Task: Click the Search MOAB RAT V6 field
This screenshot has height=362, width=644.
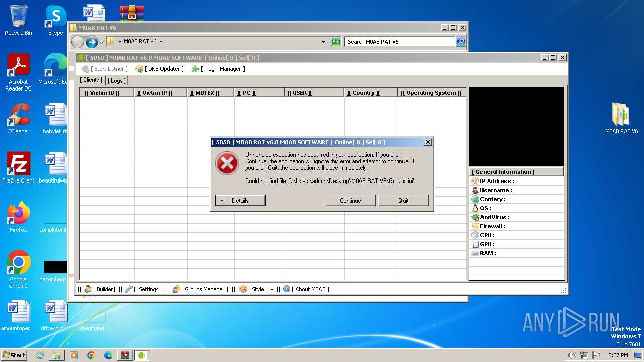Action: tap(400, 42)
